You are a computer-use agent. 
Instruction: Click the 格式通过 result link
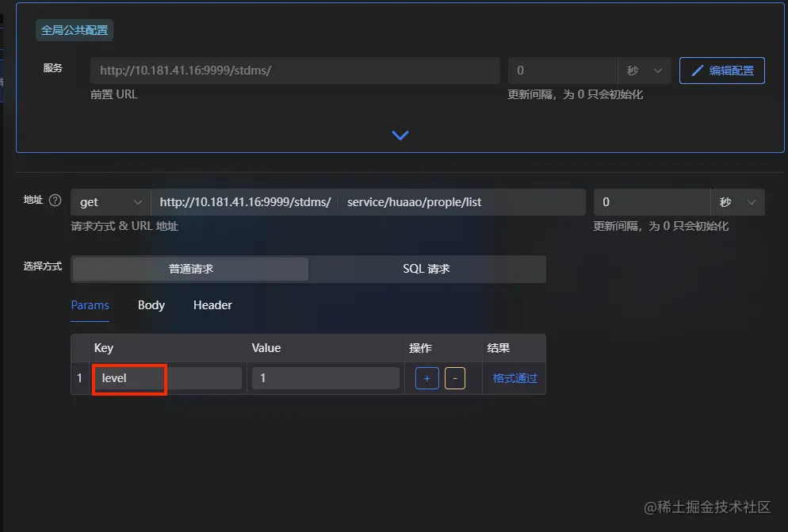pyautogui.click(x=515, y=378)
